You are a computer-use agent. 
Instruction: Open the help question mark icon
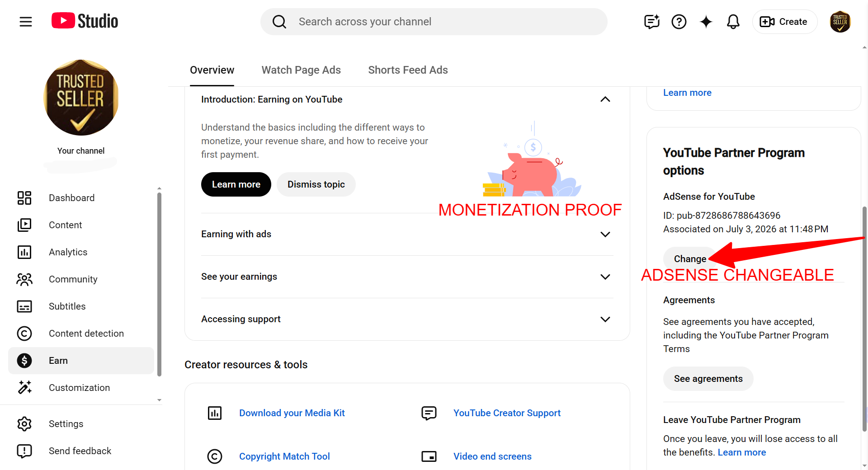tap(679, 22)
